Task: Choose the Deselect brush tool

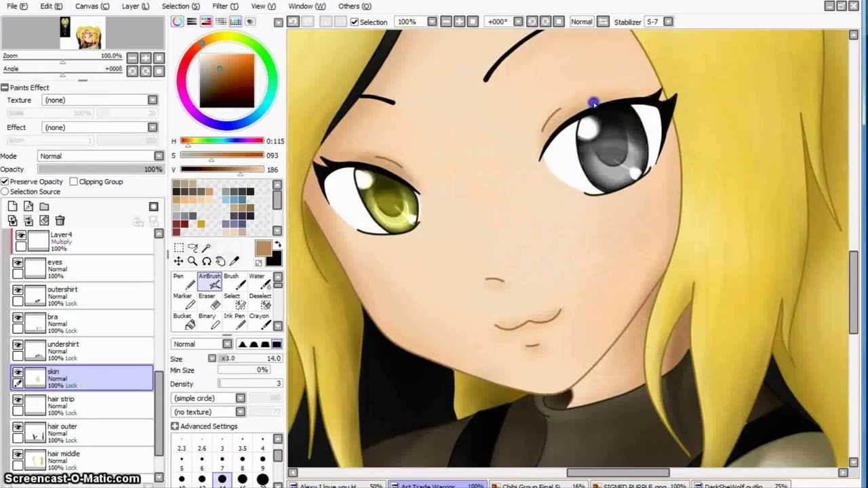Action: 259,301
